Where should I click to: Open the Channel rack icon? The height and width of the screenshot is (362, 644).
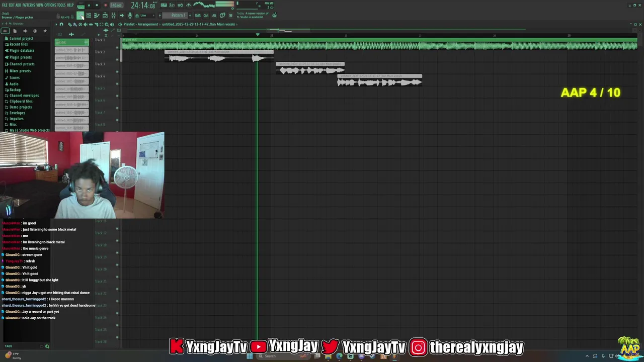[89, 16]
